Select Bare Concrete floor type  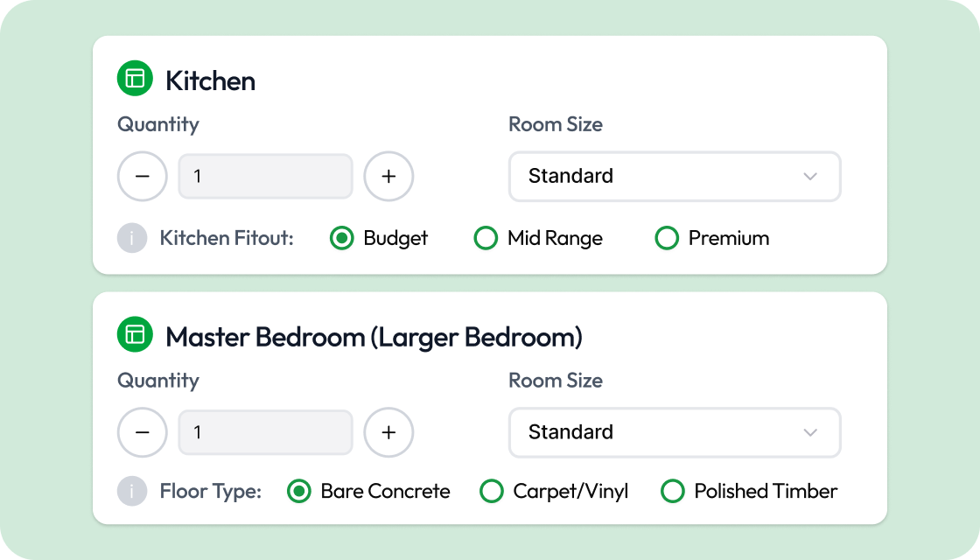pyautogui.click(x=299, y=492)
